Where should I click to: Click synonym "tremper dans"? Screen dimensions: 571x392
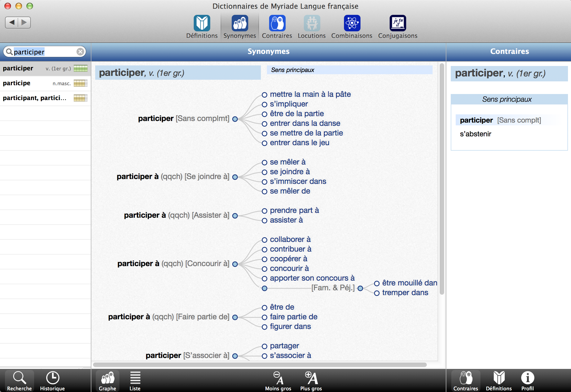click(x=405, y=293)
